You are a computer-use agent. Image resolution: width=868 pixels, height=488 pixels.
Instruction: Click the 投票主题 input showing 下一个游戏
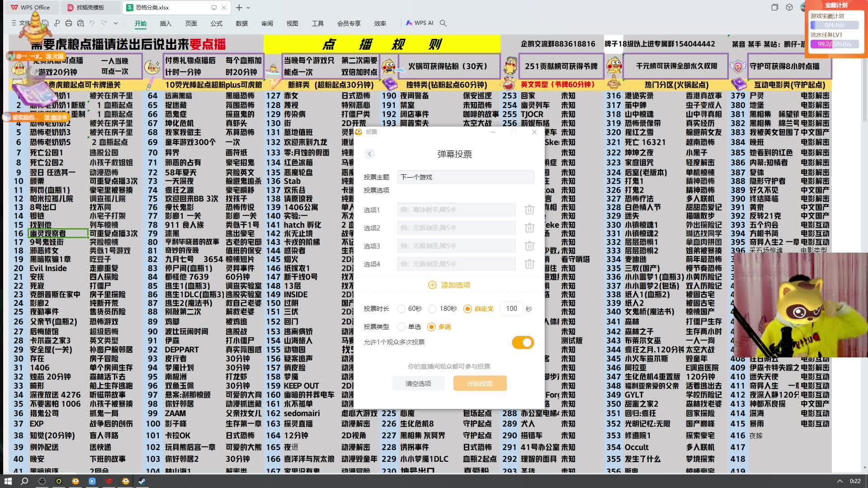[464, 177]
